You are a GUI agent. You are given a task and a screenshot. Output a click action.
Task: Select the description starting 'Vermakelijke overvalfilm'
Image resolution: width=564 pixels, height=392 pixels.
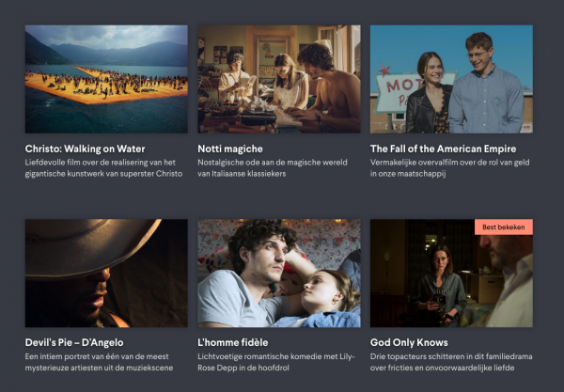pos(449,168)
